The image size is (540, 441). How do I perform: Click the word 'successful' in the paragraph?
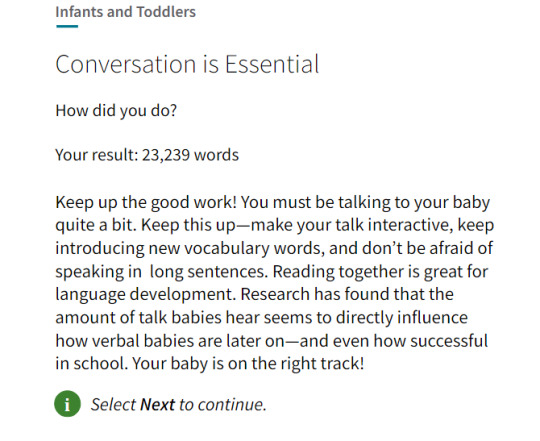449,341
